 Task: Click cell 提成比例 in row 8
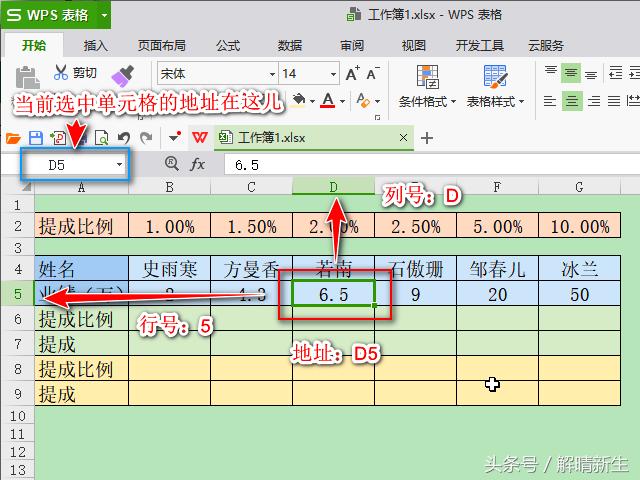[x=82, y=369]
